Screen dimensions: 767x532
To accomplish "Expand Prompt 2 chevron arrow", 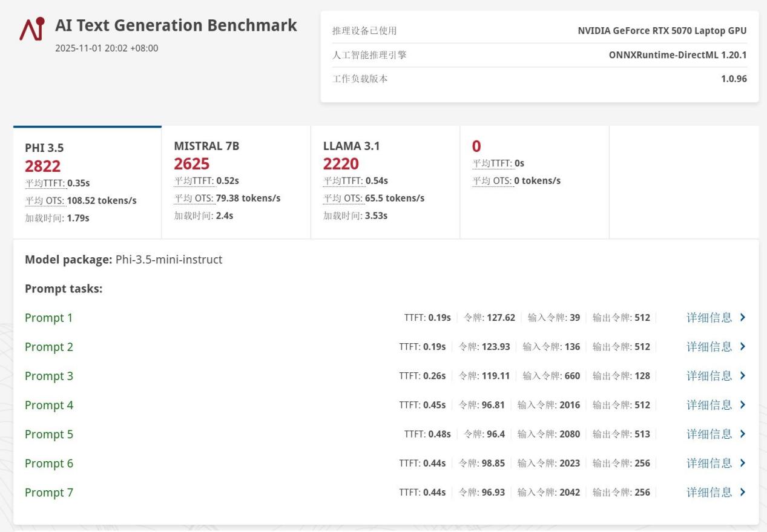I will [743, 347].
